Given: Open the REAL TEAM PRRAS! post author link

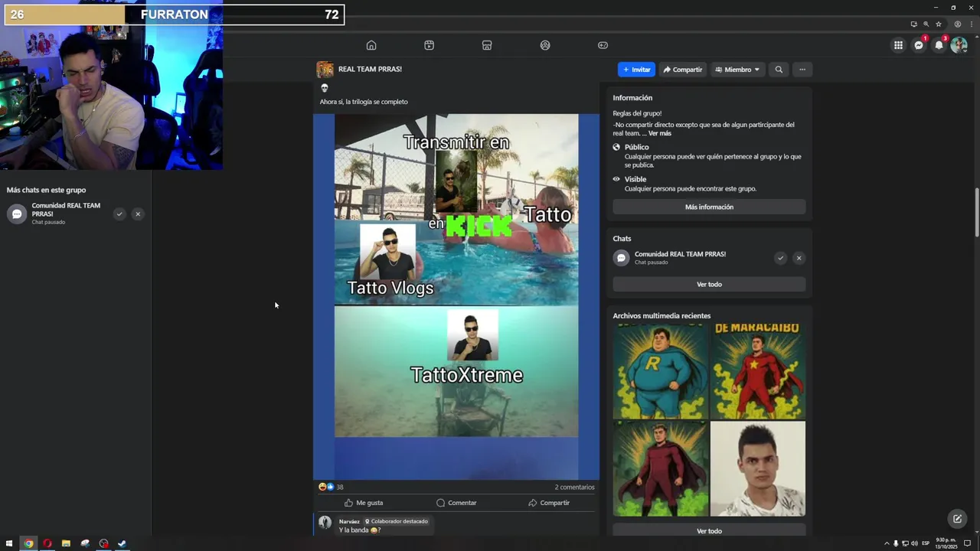Looking at the screenshot, I should pos(370,69).
